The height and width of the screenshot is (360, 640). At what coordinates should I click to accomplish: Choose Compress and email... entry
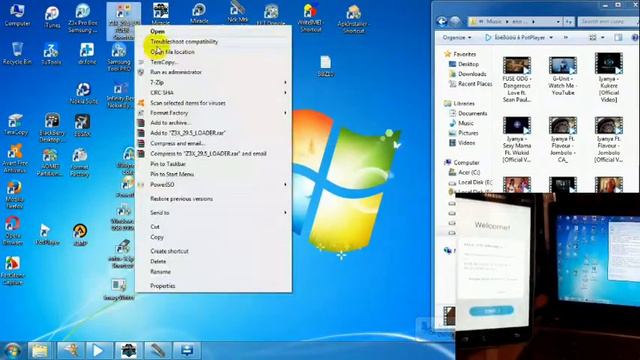click(x=178, y=143)
